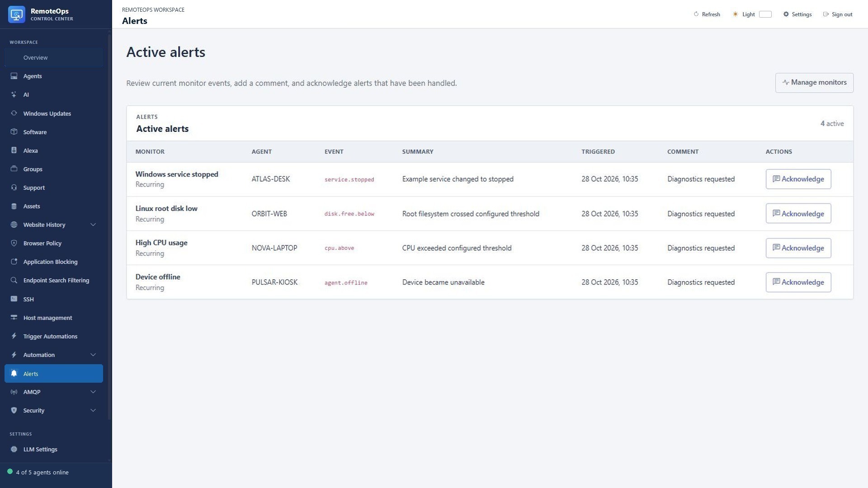
Task: Expand the Website History chevron
Action: (93, 225)
